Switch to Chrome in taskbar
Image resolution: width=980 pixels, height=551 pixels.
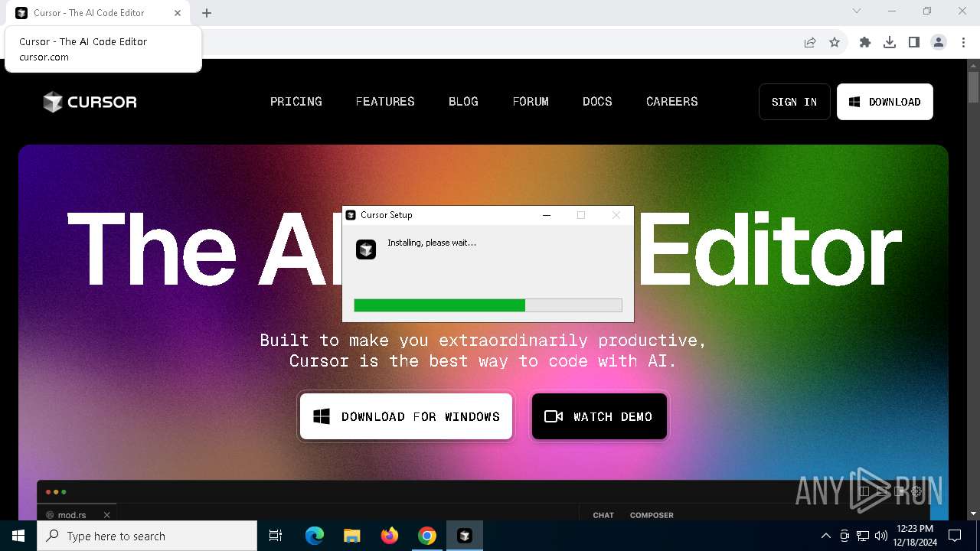click(x=427, y=536)
